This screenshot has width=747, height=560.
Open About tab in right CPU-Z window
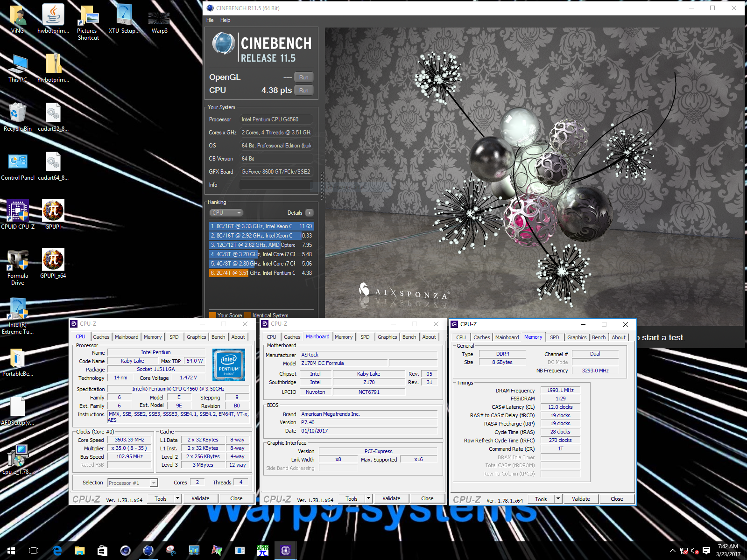tap(619, 337)
